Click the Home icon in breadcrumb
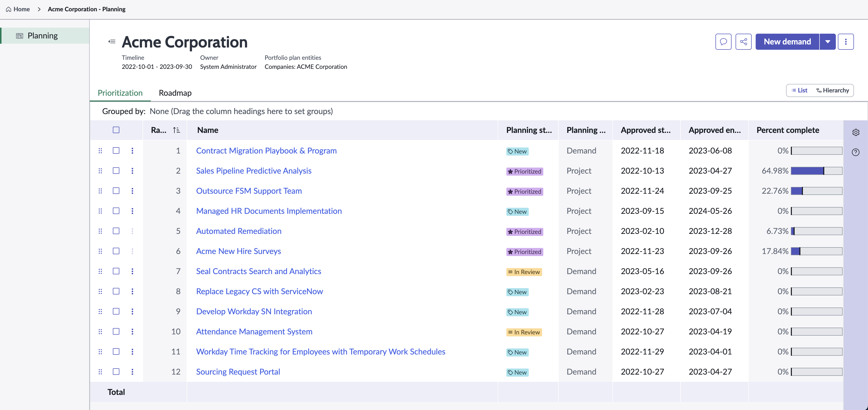 [x=9, y=9]
